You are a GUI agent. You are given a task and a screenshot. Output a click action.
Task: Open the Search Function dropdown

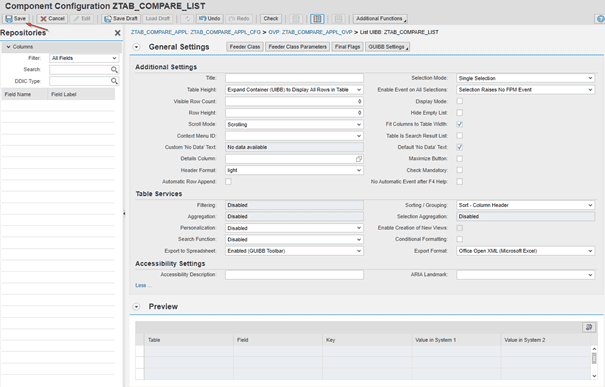(294, 240)
